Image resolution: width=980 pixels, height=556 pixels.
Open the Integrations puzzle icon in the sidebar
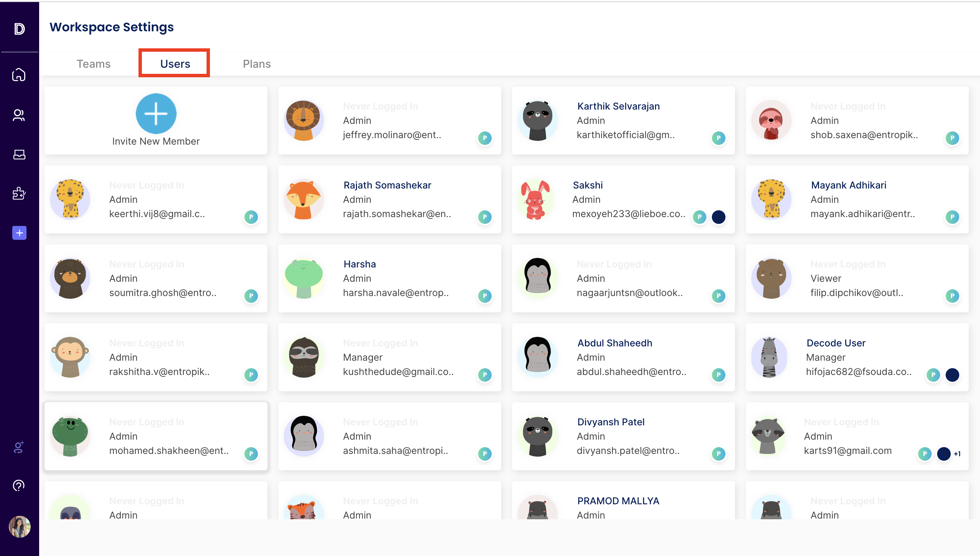(x=19, y=194)
